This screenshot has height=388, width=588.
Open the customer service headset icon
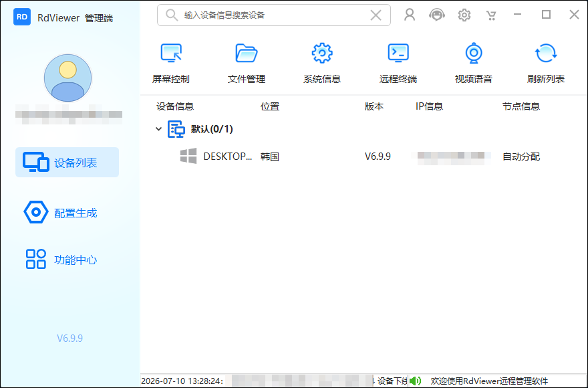[437, 15]
